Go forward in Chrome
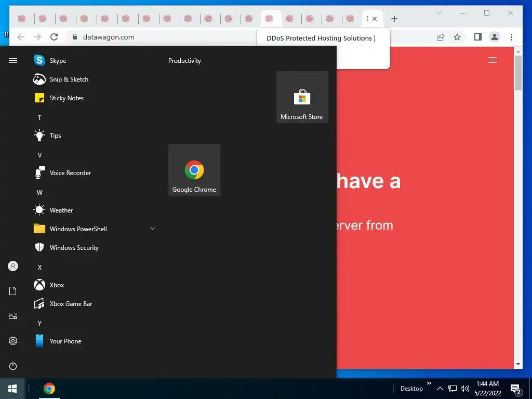Screen dimensions: 532x399 pos(37,37)
